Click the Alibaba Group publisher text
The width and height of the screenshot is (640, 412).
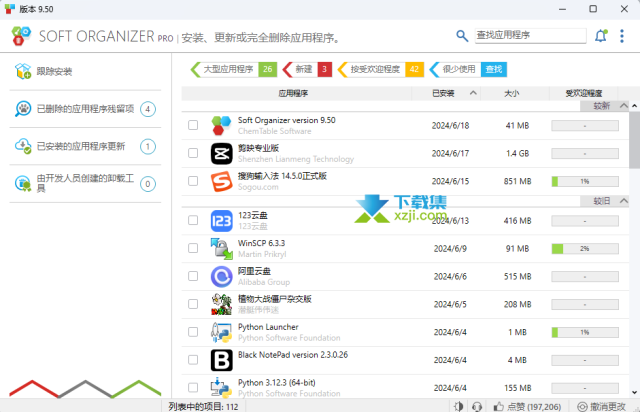tap(264, 282)
